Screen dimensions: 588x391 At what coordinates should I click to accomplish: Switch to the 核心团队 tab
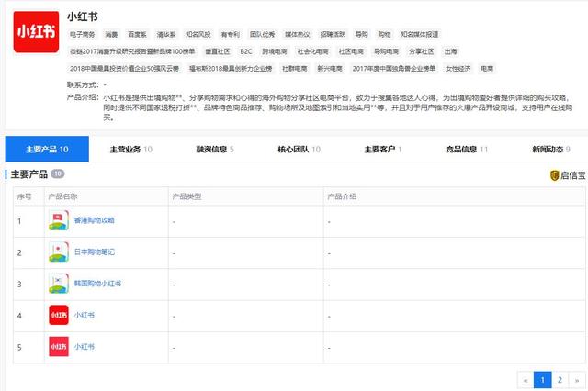[299, 149]
